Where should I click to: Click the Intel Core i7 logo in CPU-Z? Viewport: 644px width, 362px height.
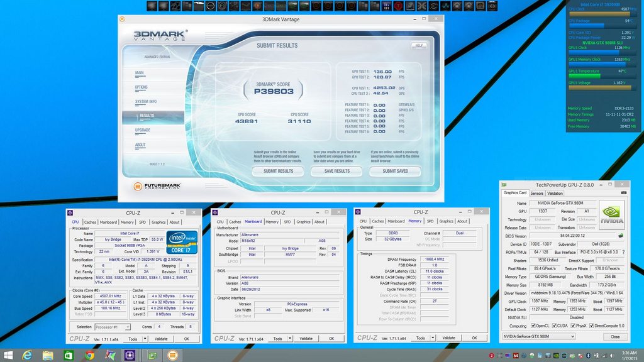[x=182, y=242]
